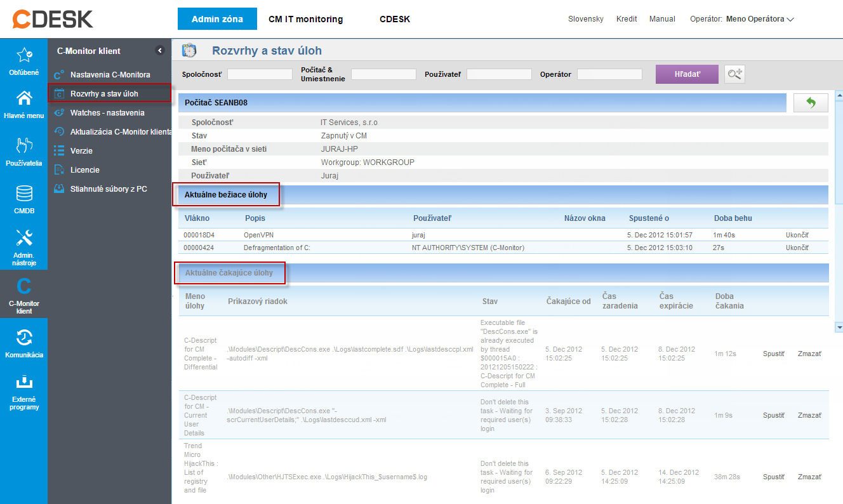Click Spustiť for Current User Details task
This screenshot has width=843, height=504.
point(774,415)
